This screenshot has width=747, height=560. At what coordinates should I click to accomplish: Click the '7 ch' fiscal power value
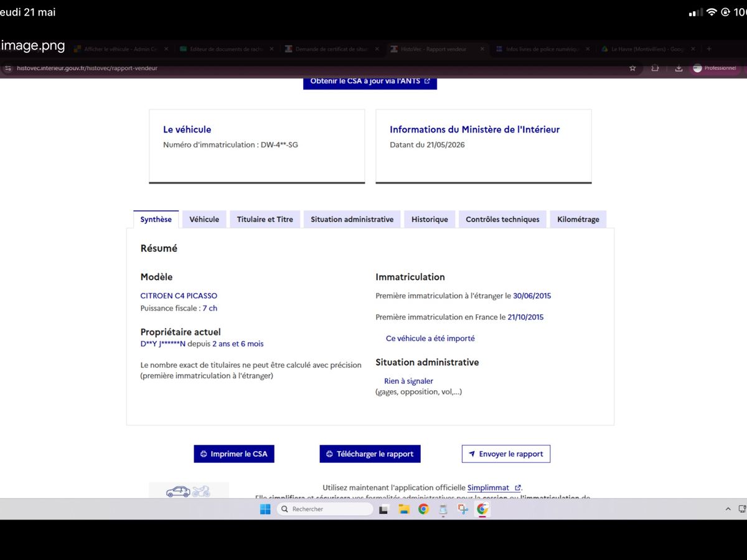point(210,308)
